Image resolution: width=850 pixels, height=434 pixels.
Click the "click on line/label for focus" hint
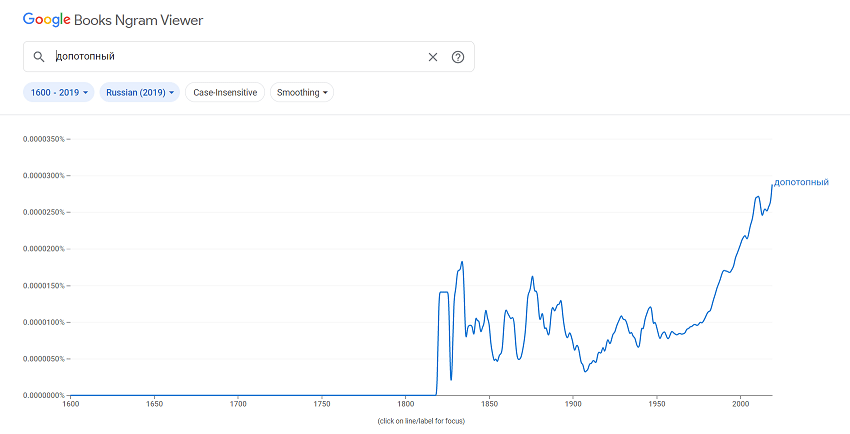pos(421,421)
